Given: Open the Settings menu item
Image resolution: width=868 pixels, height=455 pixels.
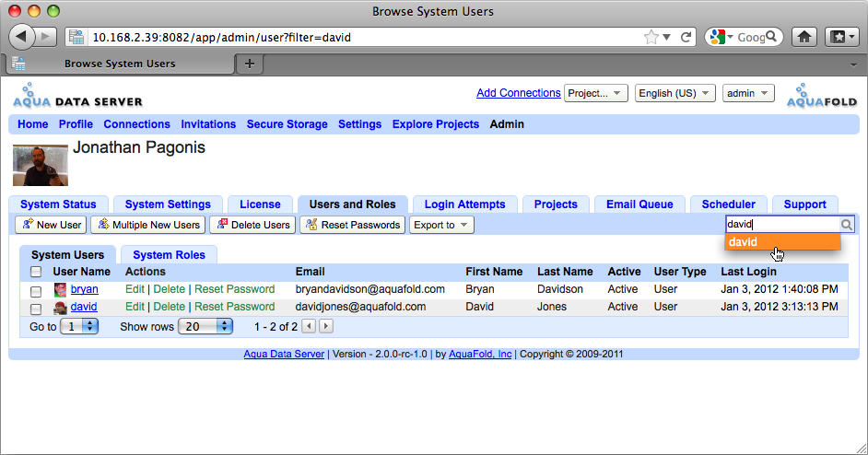Looking at the screenshot, I should click(x=359, y=124).
